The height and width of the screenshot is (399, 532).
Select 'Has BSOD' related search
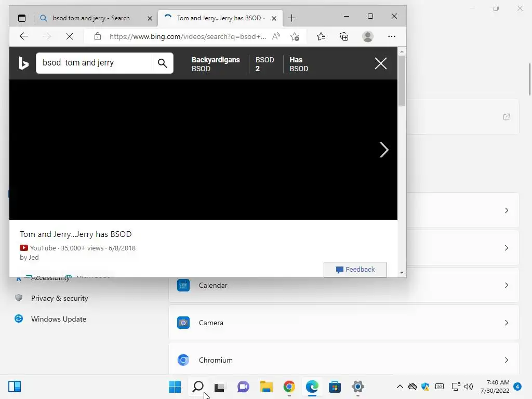[299, 64]
